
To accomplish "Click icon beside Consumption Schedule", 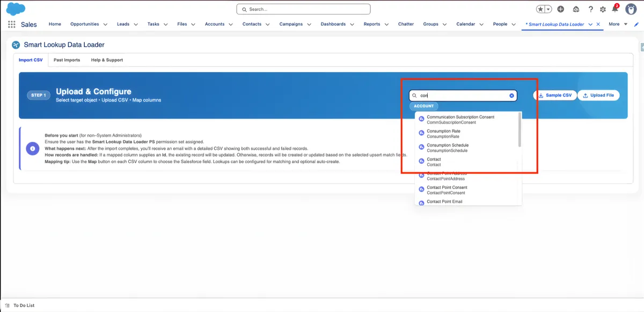I will click(421, 148).
